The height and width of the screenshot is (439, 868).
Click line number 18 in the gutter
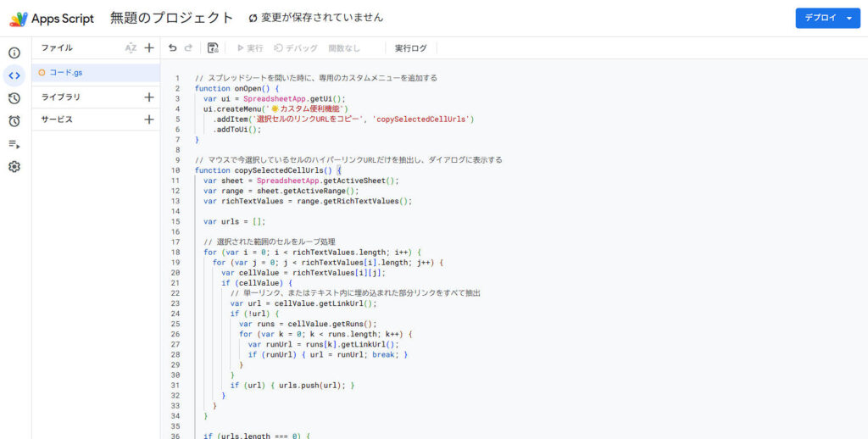point(176,253)
